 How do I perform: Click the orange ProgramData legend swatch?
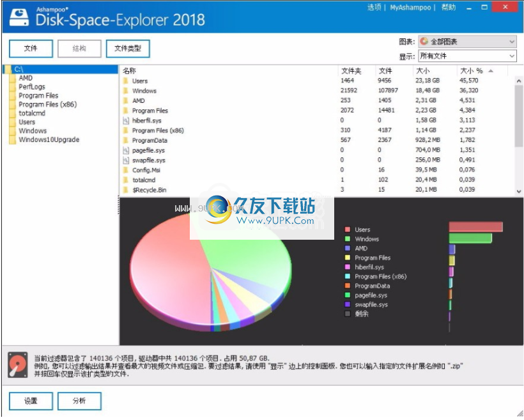347,286
